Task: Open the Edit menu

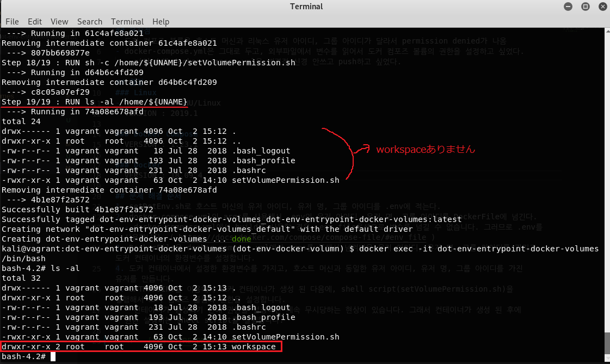Action: click(35, 21)
